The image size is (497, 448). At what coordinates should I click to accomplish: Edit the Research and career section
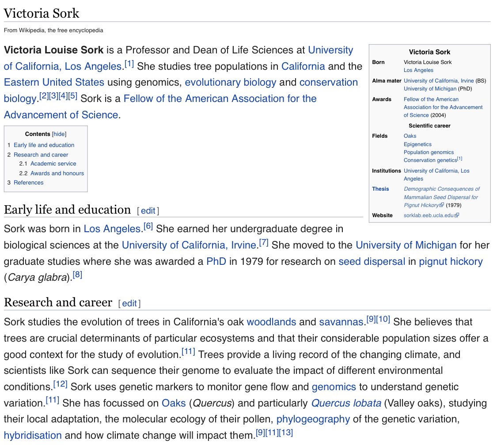click(129, 304)
